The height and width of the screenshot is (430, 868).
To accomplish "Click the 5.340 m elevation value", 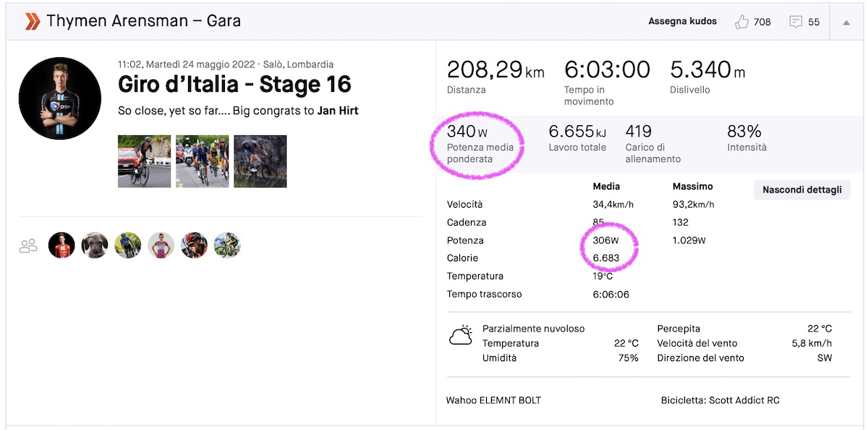I will pyautogui.click(x=707, y=70).
